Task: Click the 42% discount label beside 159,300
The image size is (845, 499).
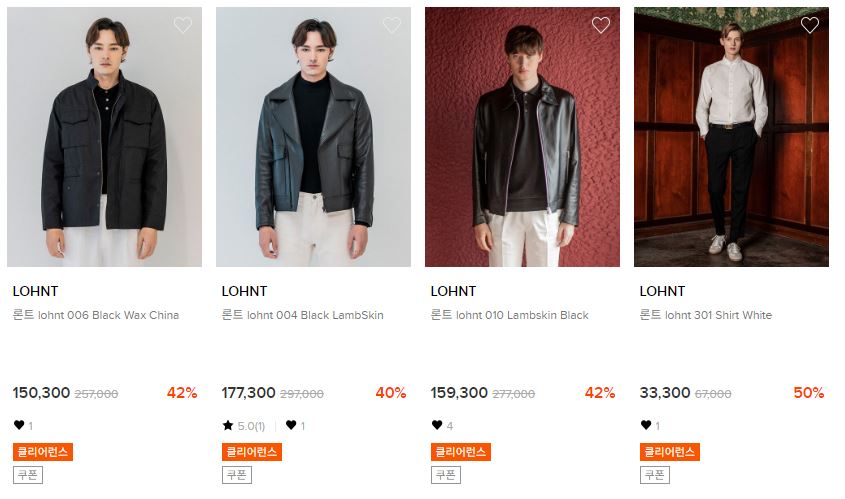Action: [600, 393]
